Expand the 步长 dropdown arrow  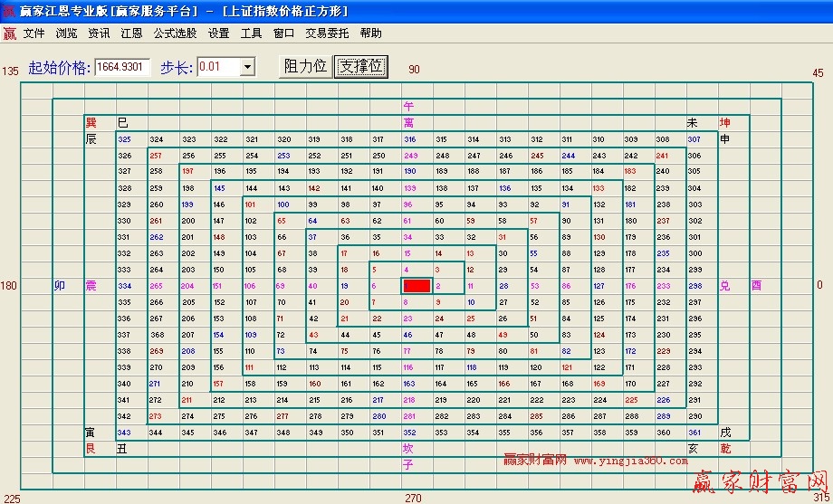(x=247, y=67)
